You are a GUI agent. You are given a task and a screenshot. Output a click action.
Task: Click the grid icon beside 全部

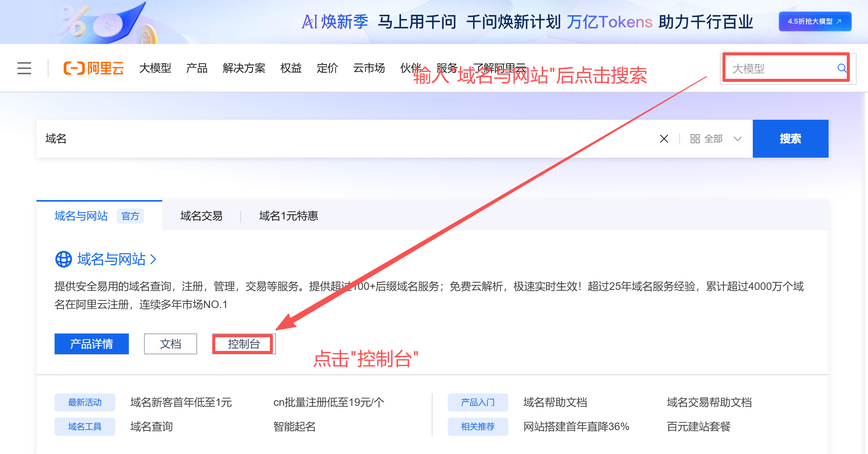click(695, 139)
